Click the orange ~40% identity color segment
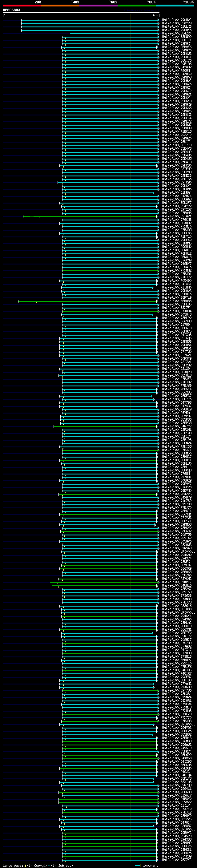This screenshot has height=868, width=197. [60, 6]
